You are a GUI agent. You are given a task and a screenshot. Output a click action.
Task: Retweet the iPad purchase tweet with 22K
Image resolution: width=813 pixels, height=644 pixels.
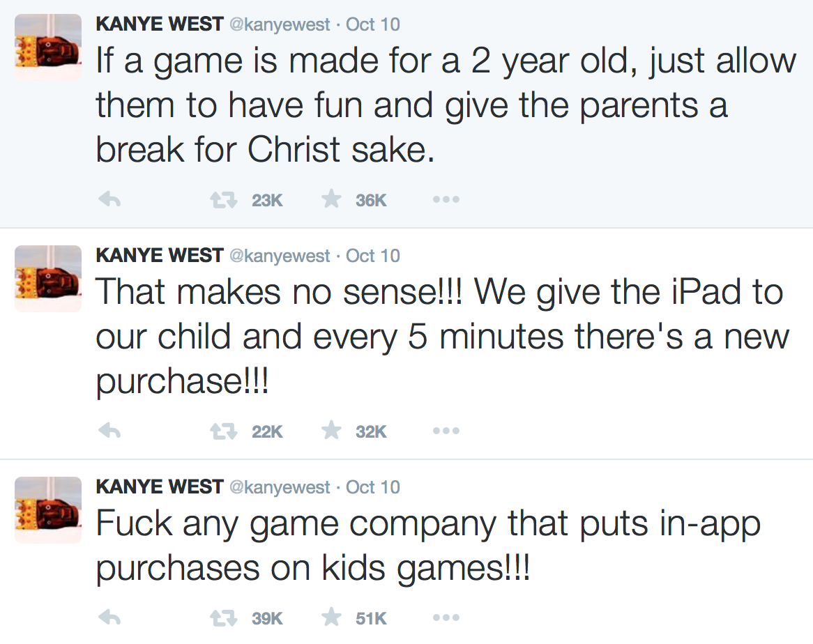[x=224, y=431]
